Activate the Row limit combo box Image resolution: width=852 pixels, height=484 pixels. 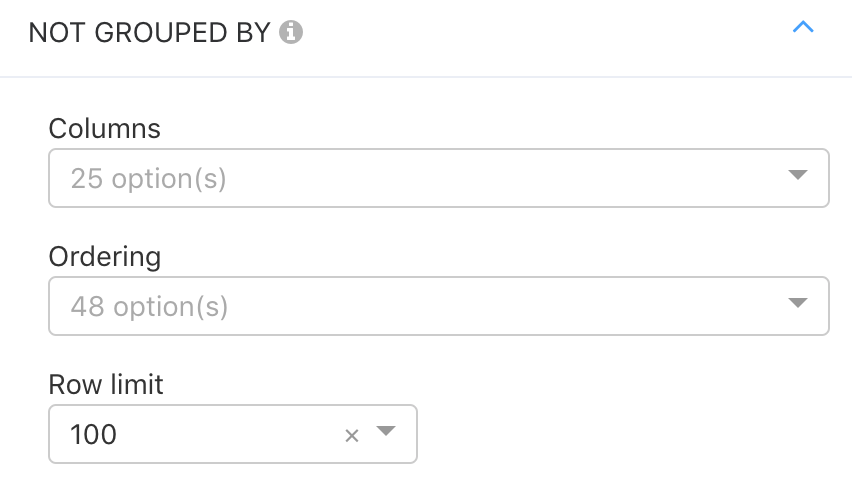(x=233, y=434)
